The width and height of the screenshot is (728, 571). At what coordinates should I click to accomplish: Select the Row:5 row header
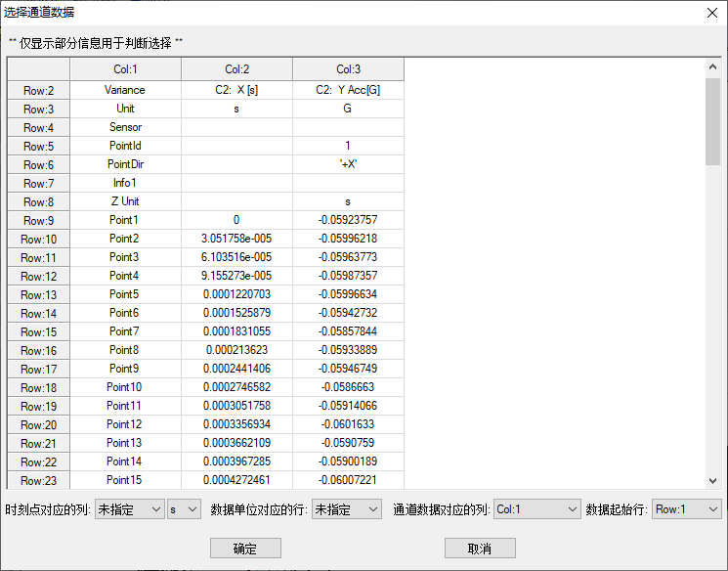pos(38,146)
